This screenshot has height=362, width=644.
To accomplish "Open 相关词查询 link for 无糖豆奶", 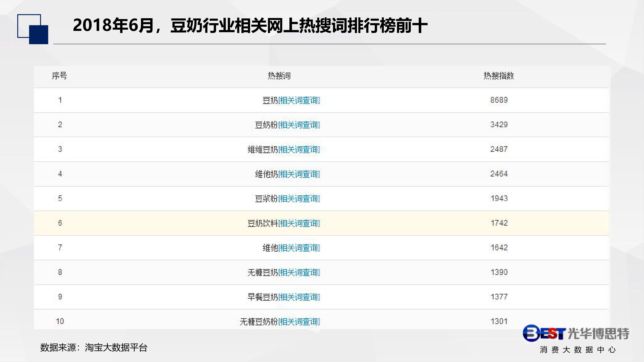I will pyautogui.click(x=299, y=272).
